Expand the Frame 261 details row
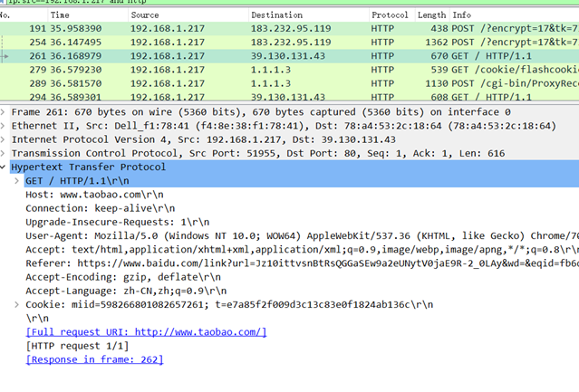 pos(3,112)
